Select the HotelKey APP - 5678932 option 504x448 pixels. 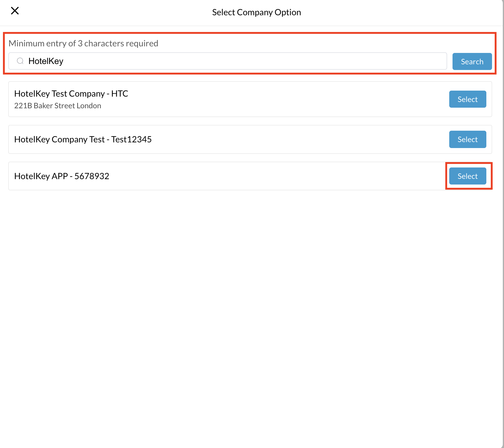pyautogui.click(x=467, y=176)
